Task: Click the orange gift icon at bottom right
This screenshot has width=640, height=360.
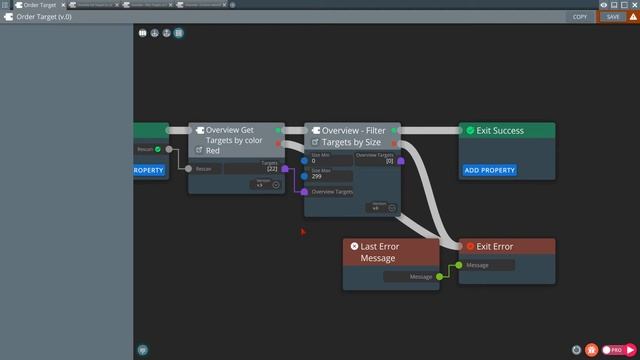Action: point(591,350)
